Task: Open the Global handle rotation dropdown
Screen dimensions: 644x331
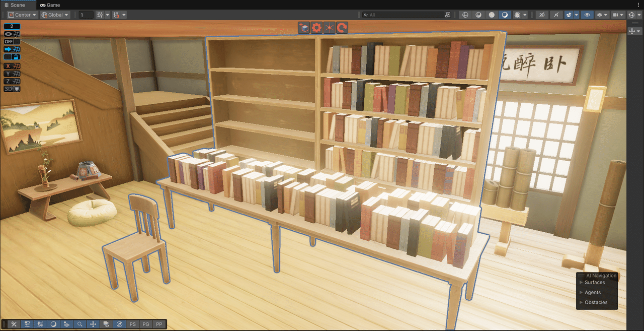Action: pyautogui.click(x=55, y=15)
